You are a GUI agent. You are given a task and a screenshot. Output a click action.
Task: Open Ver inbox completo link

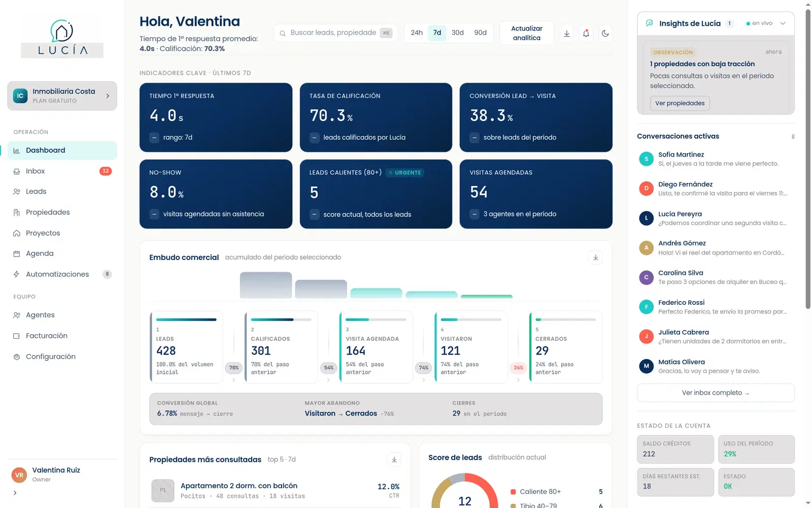coord(716,393)
